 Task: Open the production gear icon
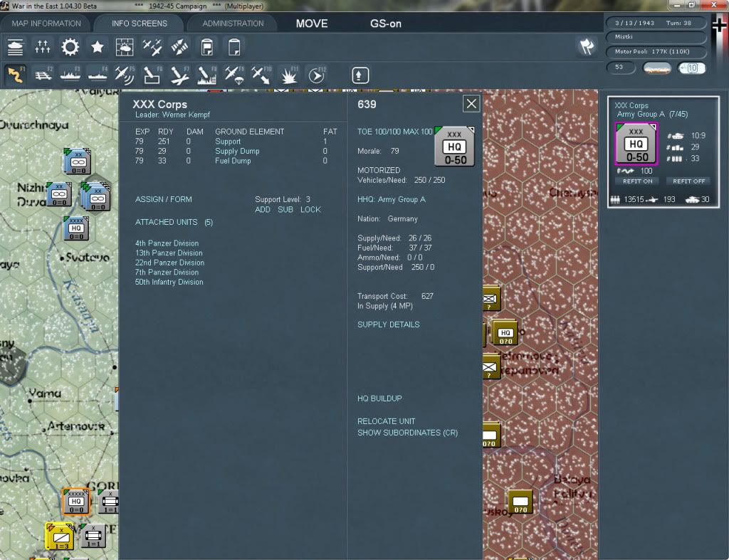(70, 47)
